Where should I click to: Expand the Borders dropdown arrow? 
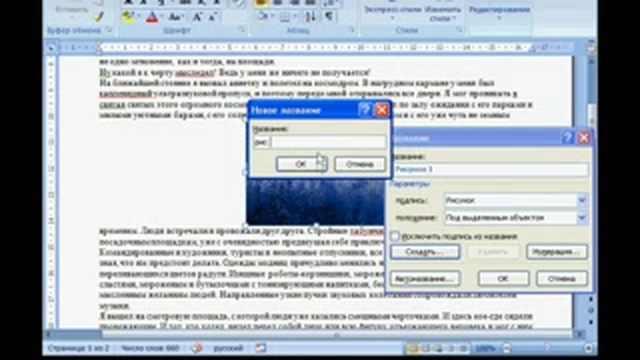[295, 16]
